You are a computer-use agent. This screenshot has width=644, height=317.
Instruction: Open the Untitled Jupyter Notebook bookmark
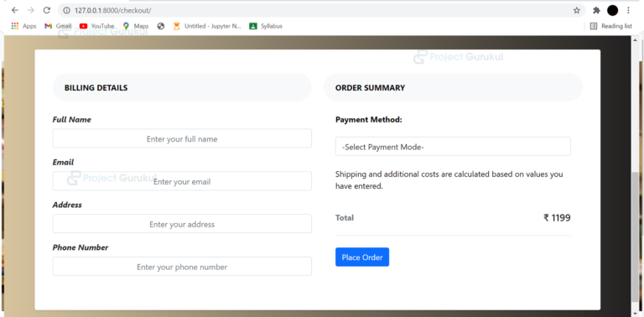pos(207,26)
